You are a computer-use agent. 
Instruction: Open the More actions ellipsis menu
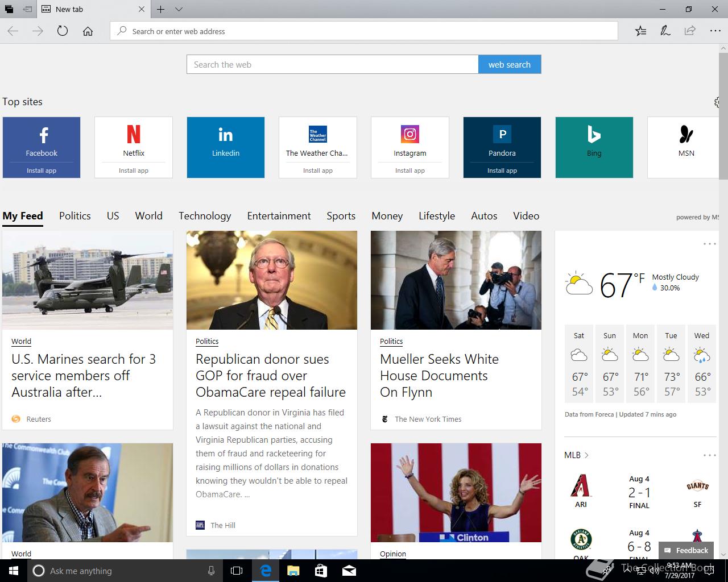coord(715,31)
